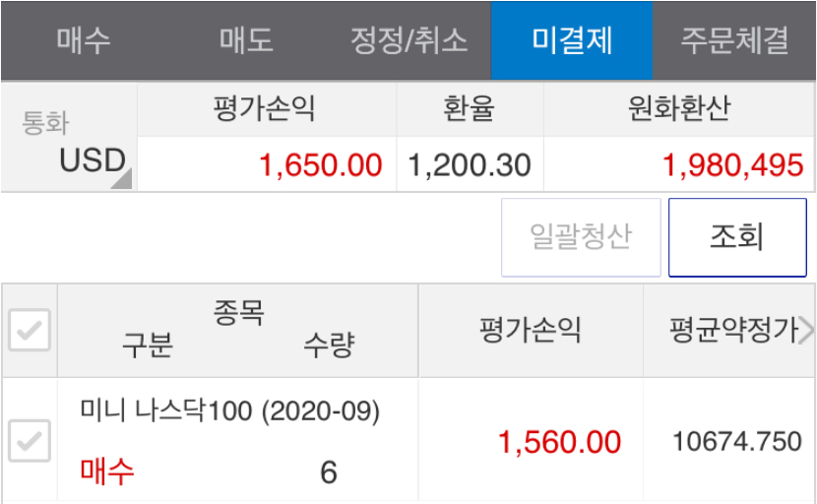Click the 원화환산 value 1,980,495

pos(732,165)
